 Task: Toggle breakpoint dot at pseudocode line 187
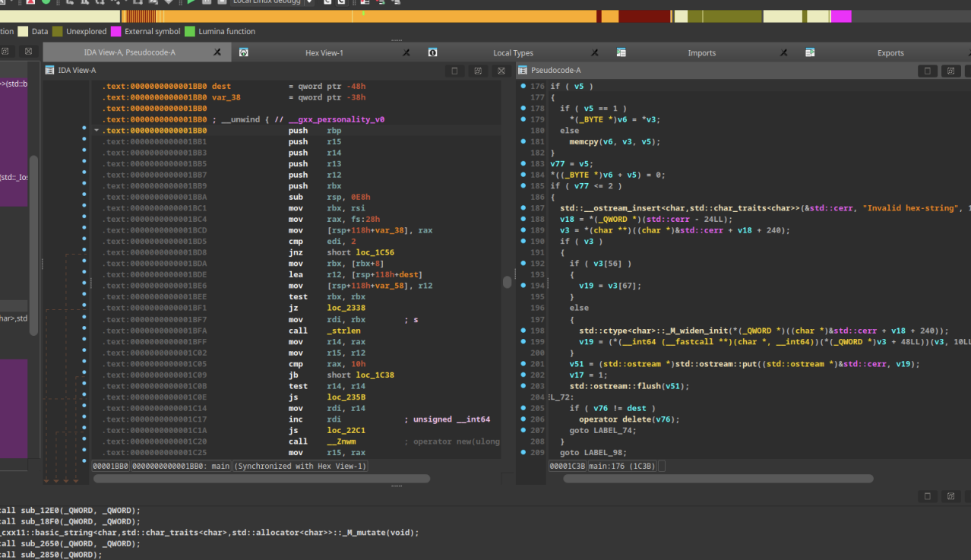point(523,208)
